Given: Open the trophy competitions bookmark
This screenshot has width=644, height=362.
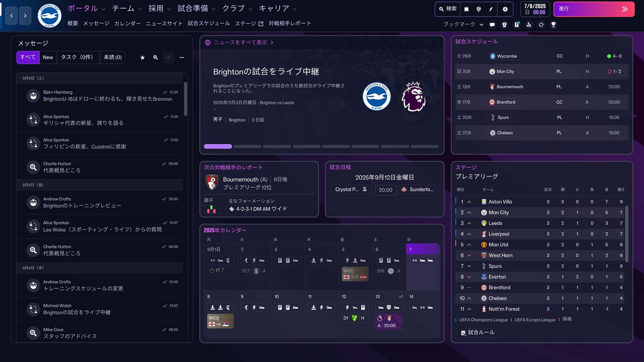Looking at the screenshot, I should coord(553,24).
